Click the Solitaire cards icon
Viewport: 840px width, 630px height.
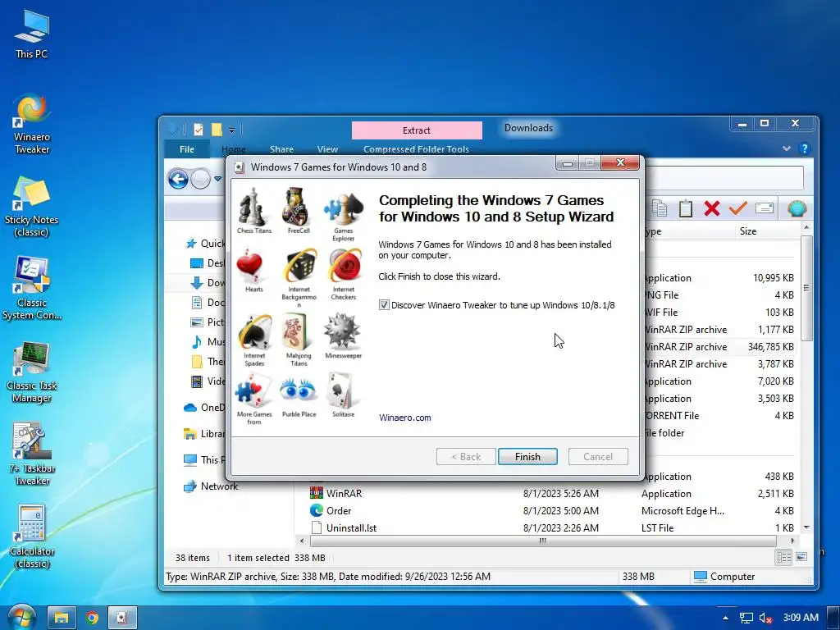point(340,390)
